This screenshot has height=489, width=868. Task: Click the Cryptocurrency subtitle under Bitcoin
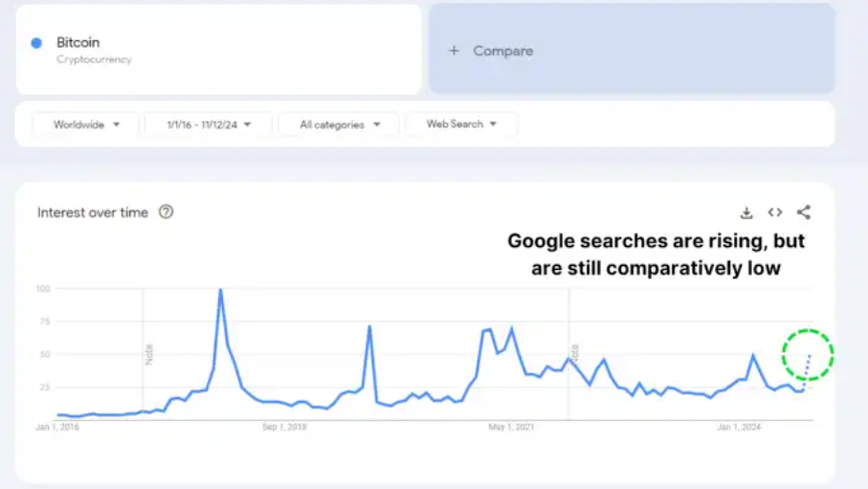click(x=94, y=59)
